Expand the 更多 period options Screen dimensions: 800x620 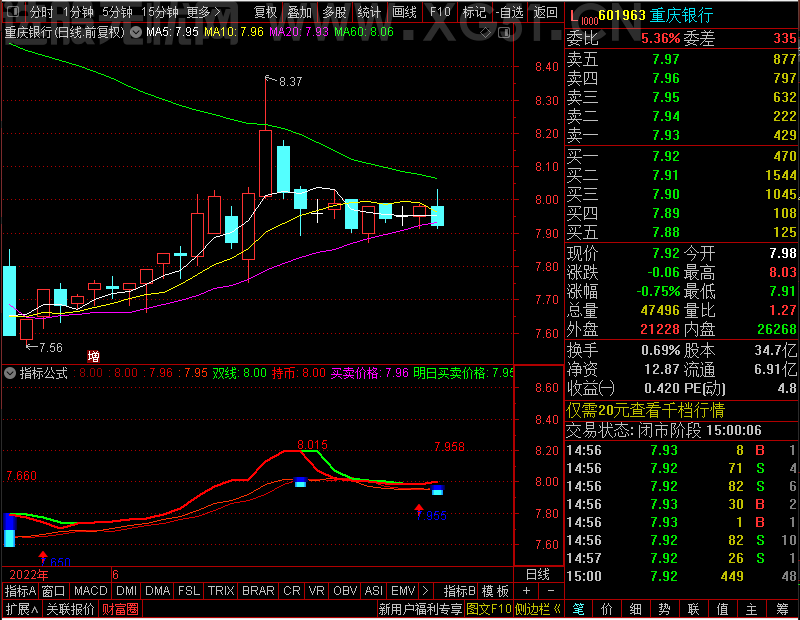coord(204,12)
